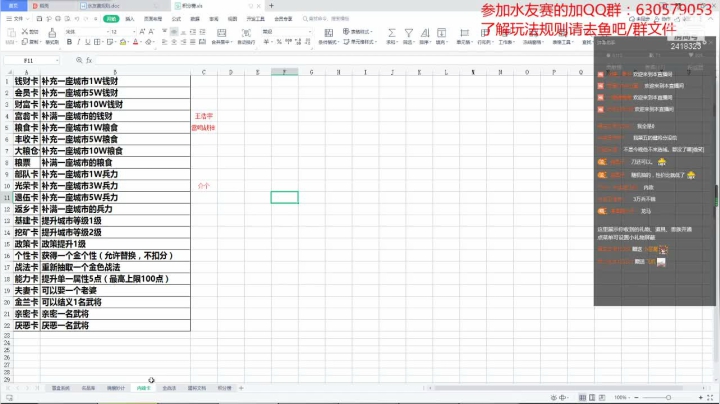Click the align left icon

pos(164,42)
